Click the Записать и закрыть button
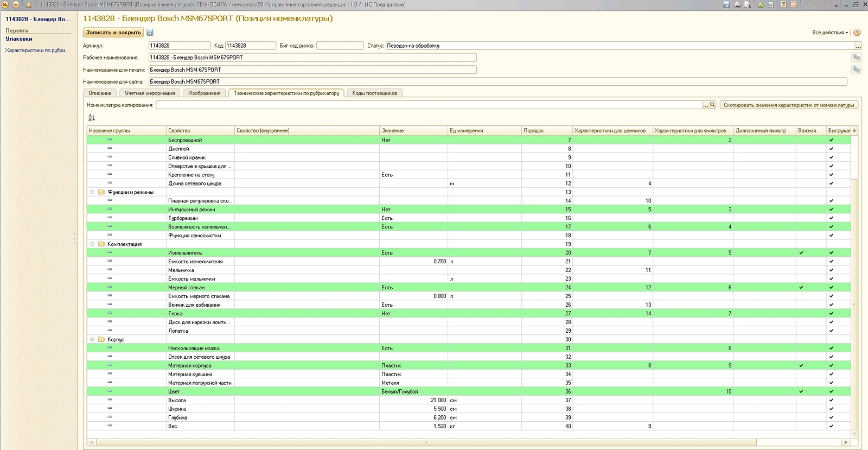868x450 pixels. 113,33
